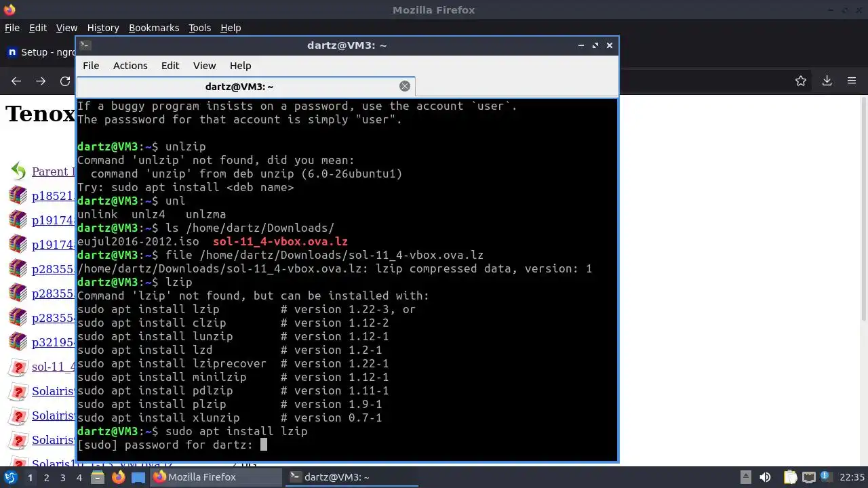The height and width of the screenshot is (488, 868).
Task: Open Firefox Tools menu
Action: click(x=200, y=28)
